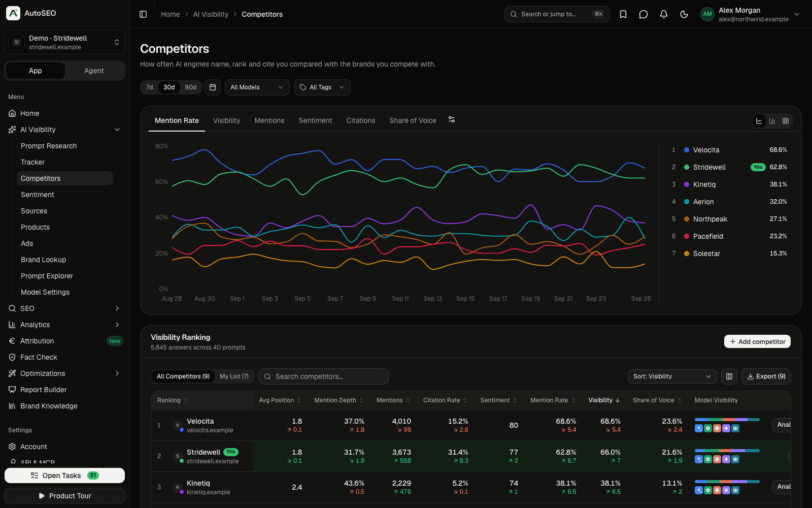Click the AutoSEO logo

[x=13, y=13]
